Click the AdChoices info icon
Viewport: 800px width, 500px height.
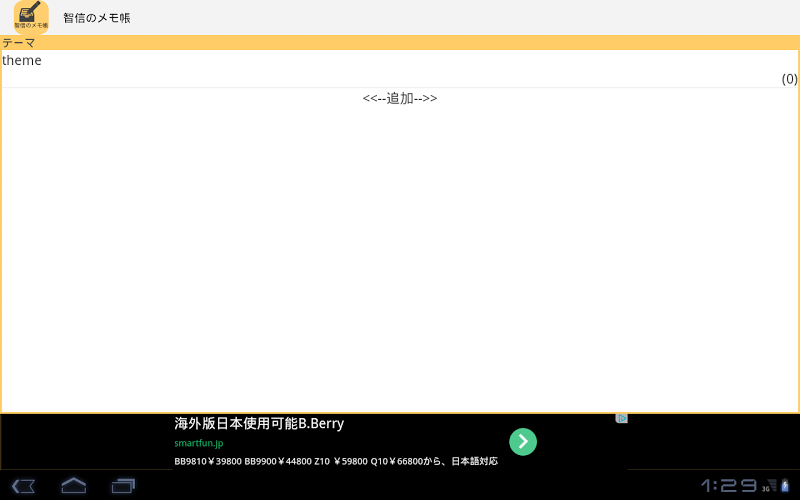[621, 418]
